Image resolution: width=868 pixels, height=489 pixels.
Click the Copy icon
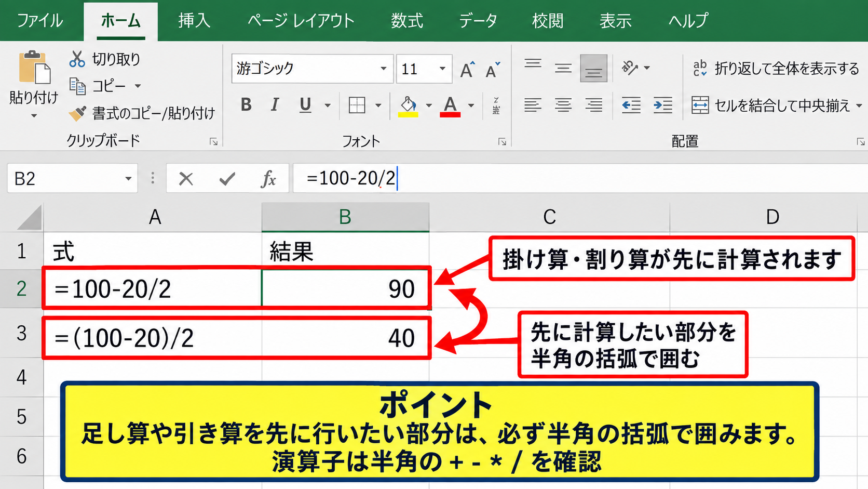click(x=77, y=86)
